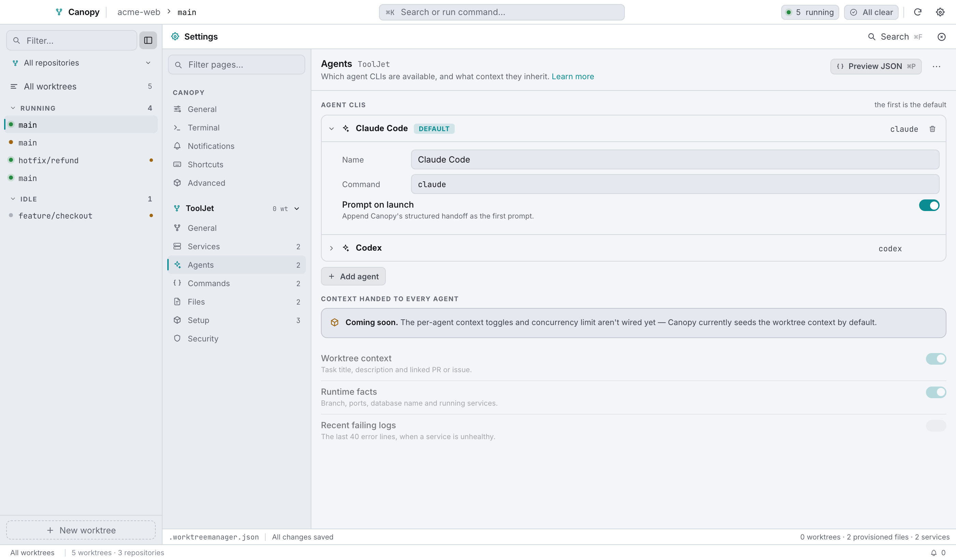Collapse the IDLE worktrees group

tap(13, 199)
